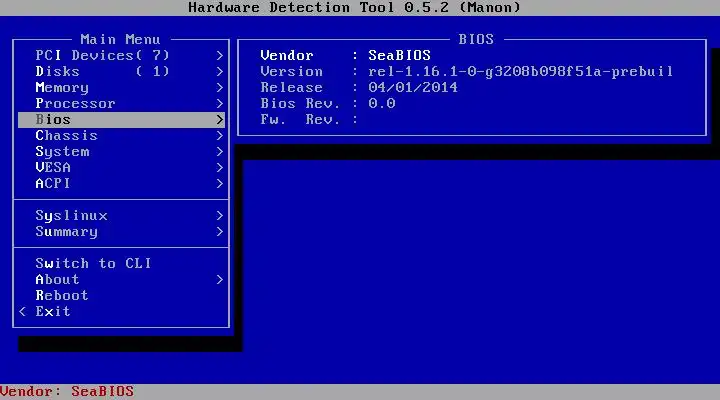Select the Summary menu item
Image resolution: width=720 pixels, height=400 pixels.
coord(121,232)
